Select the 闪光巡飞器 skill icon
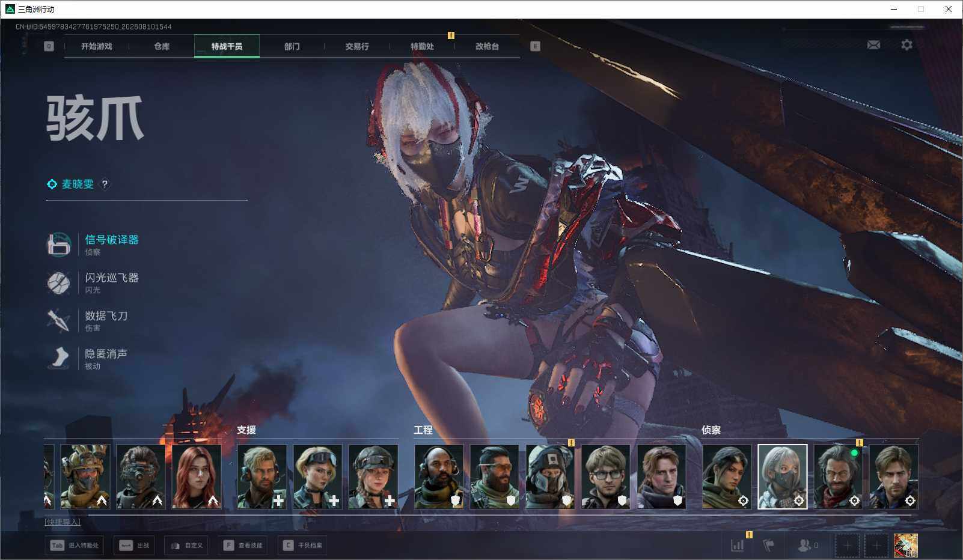Viewport: 963px width, 560px height. 59,282
